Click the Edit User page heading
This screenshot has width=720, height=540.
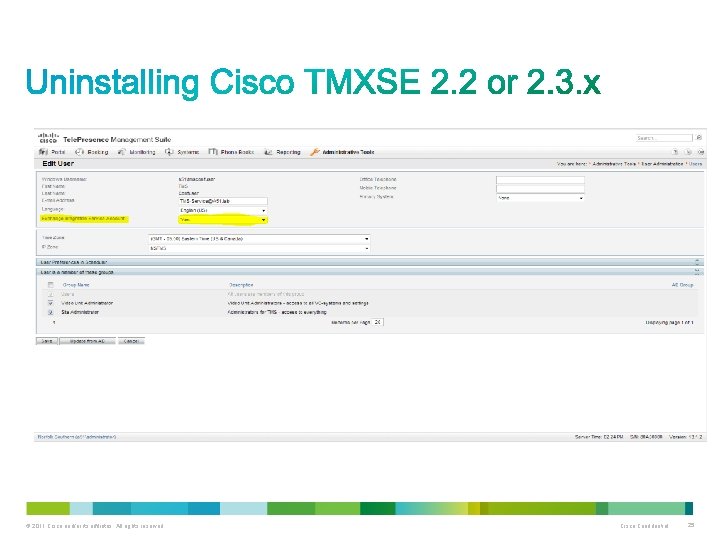pyautogui.click(x=58, y=163)
